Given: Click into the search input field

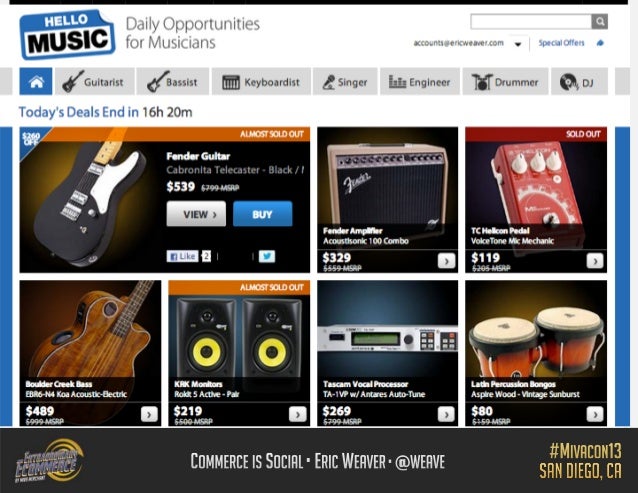Looking at the screenshot, I should pyautogui.click(x=531, y=21).
